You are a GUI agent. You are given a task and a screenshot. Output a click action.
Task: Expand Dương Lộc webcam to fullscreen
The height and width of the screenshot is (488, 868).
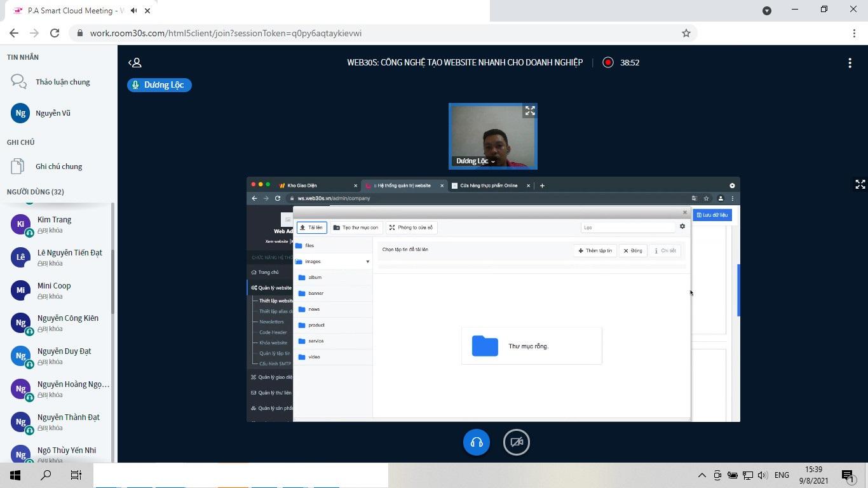click(530, 111)
